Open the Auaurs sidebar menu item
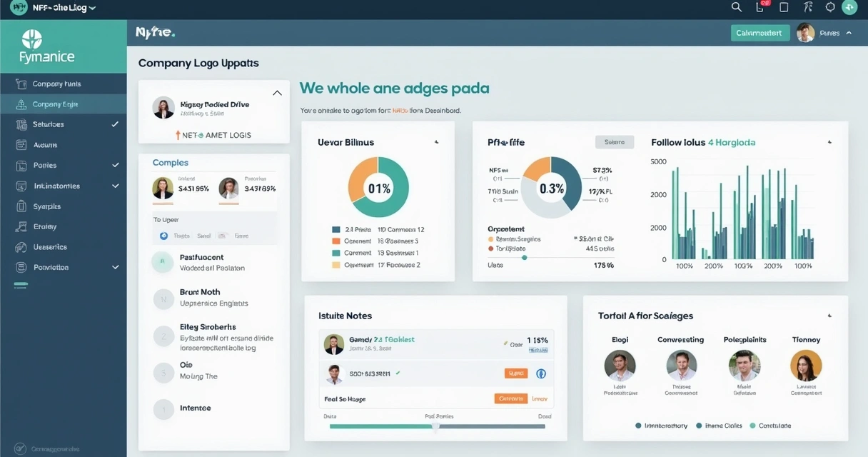 (x=45, y=145)
